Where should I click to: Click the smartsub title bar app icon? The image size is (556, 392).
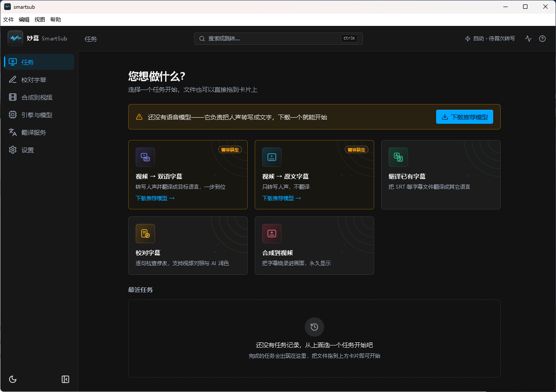pyautogui.click(x=7, y=7)
